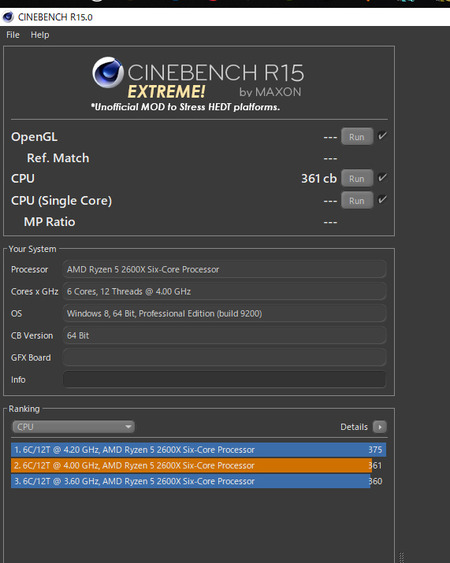
Task: Click the GFX Board field
Action: pyautogui.click(x=224, y=357)
